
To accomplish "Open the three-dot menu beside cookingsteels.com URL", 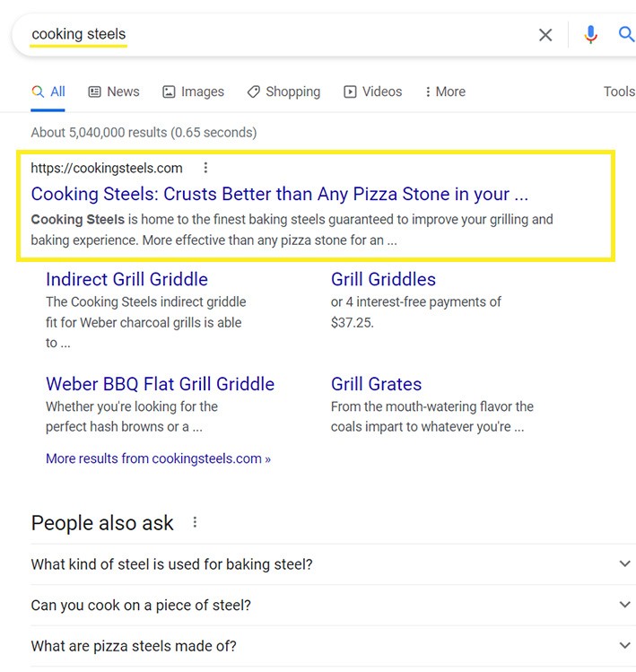I will 205,168.
